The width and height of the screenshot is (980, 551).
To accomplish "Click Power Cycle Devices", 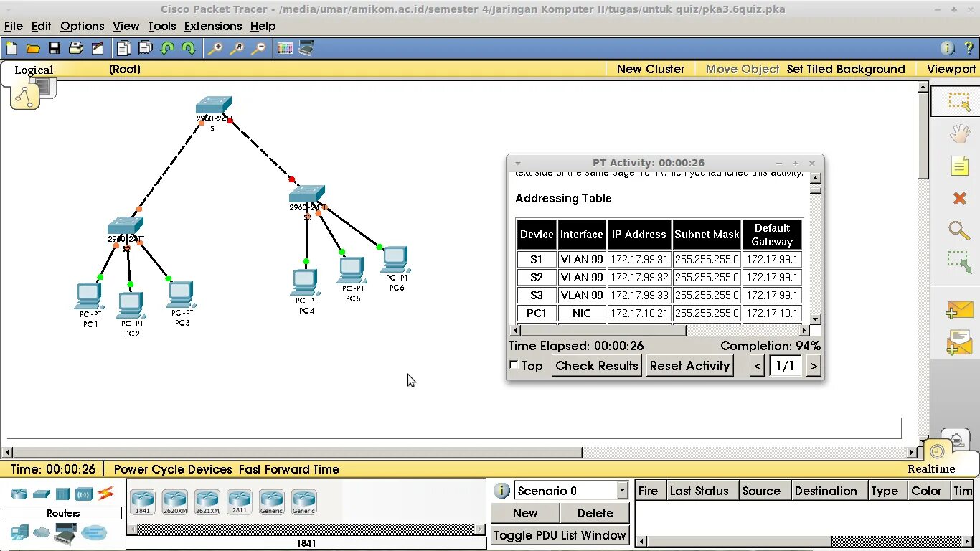I will pyautogui.click(x=173, y=469).
